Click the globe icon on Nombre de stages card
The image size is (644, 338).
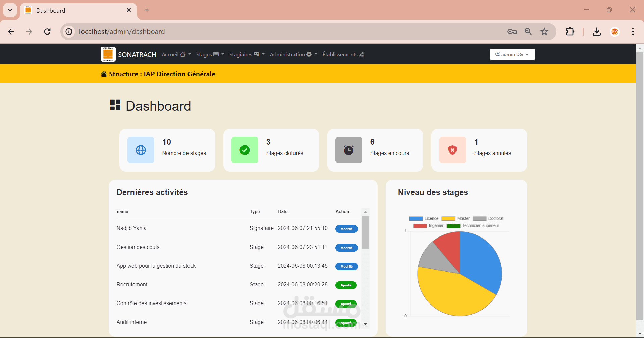pos(141,150)
